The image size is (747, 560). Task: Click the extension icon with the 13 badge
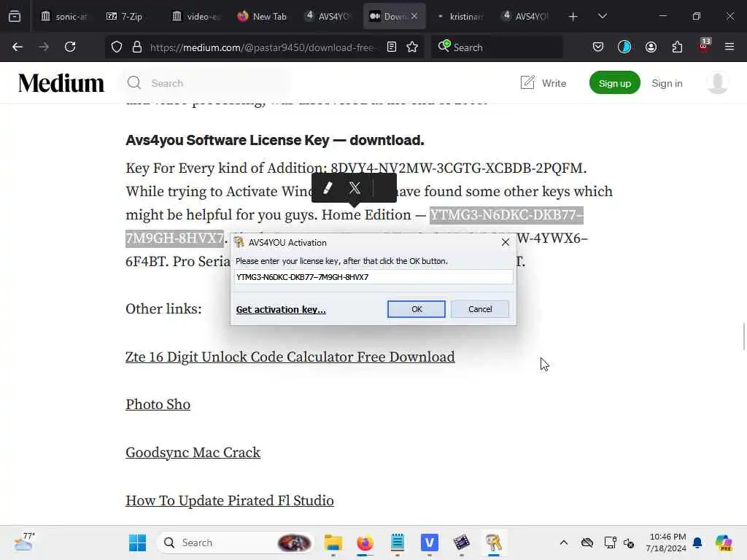704,46
